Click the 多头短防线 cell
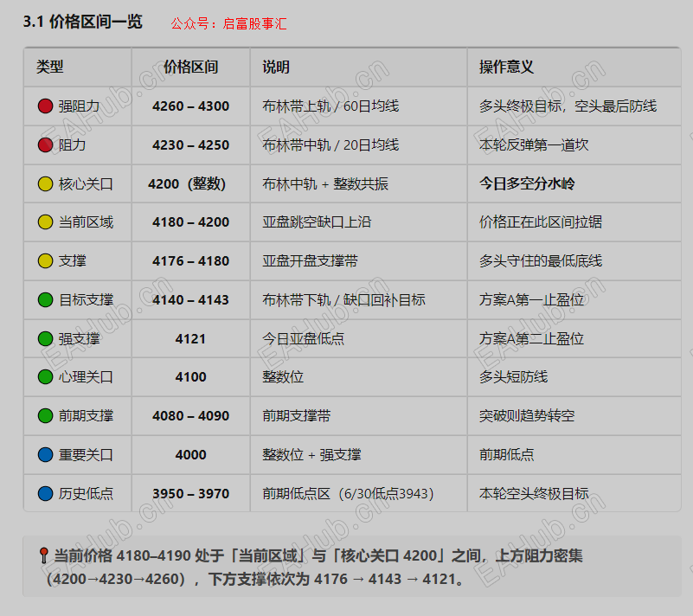The width and height of the screenshot is (693, 616). coord(514,377)
